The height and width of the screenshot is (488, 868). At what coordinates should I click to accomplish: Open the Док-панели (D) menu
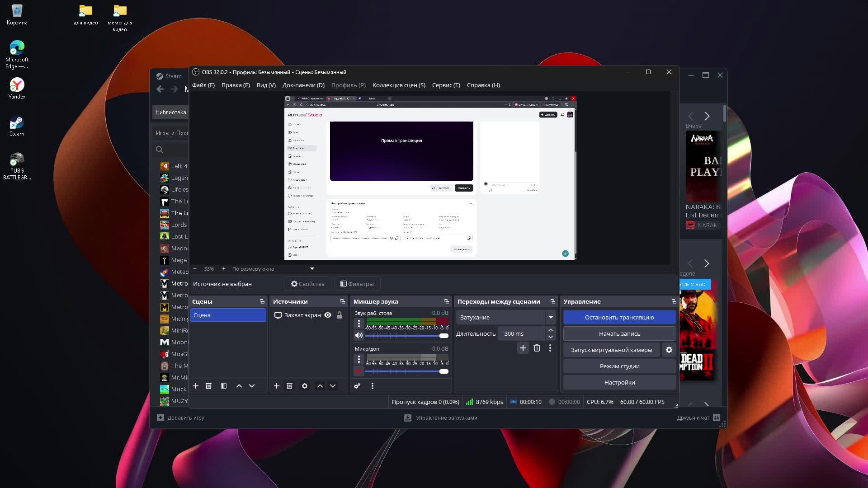[303, 85]
